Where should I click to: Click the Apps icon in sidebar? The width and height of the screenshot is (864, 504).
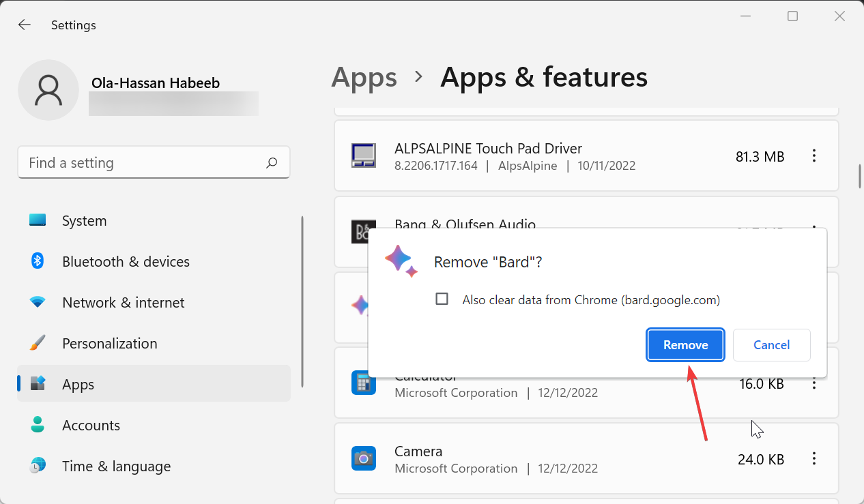[38, 383]
